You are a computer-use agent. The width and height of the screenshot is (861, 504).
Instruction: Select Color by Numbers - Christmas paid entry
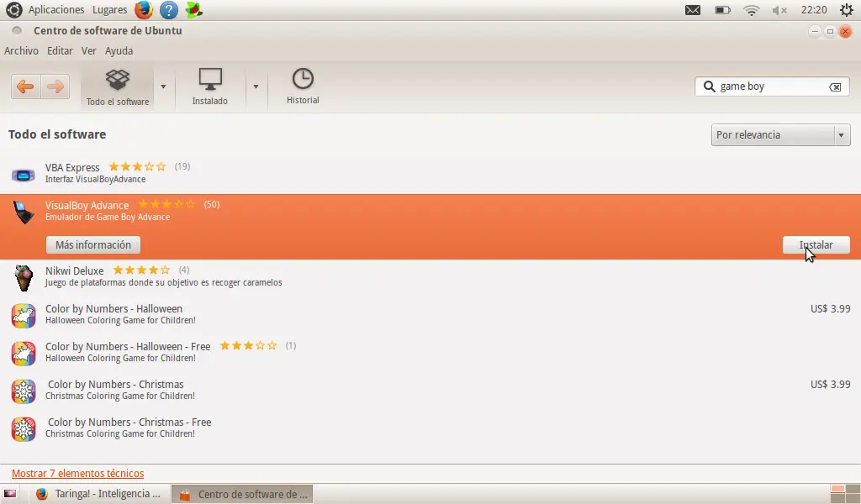(x=430, y=390)
